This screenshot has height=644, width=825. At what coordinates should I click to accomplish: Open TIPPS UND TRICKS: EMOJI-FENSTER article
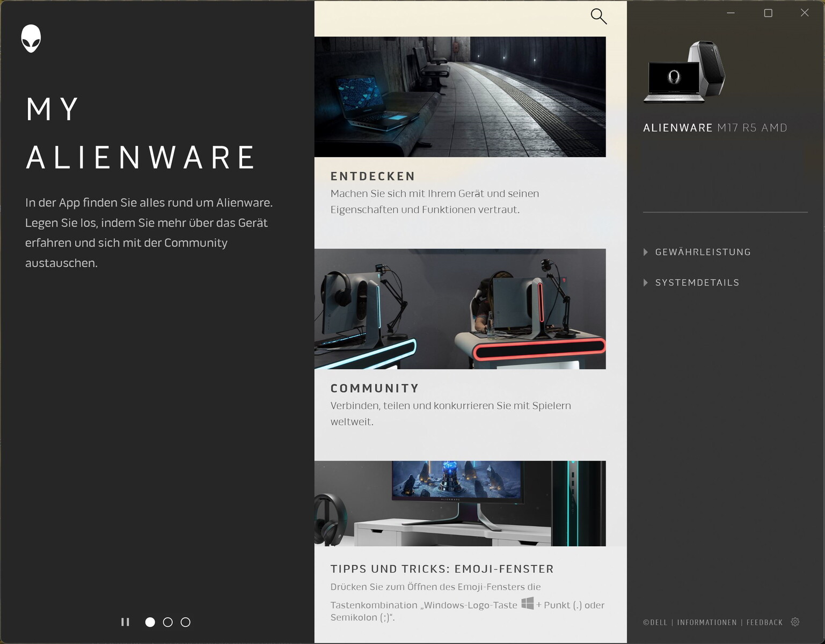click(x=442, y=568)
